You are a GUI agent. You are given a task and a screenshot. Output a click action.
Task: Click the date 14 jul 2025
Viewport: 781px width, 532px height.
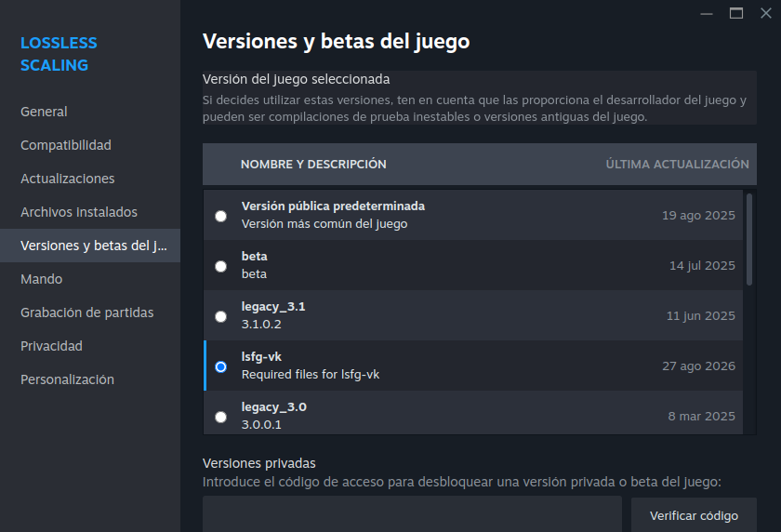tap(702, 265)
